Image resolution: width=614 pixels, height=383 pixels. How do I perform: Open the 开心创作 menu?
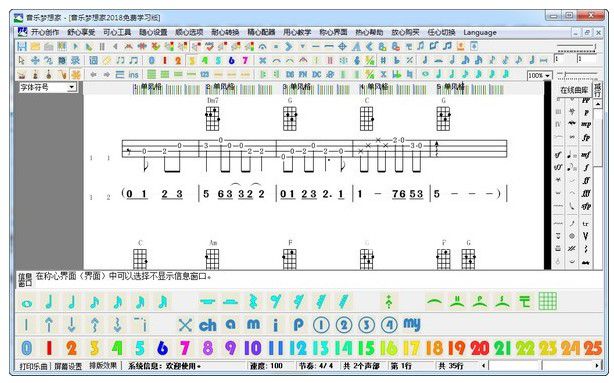click(x=44, y=32)
